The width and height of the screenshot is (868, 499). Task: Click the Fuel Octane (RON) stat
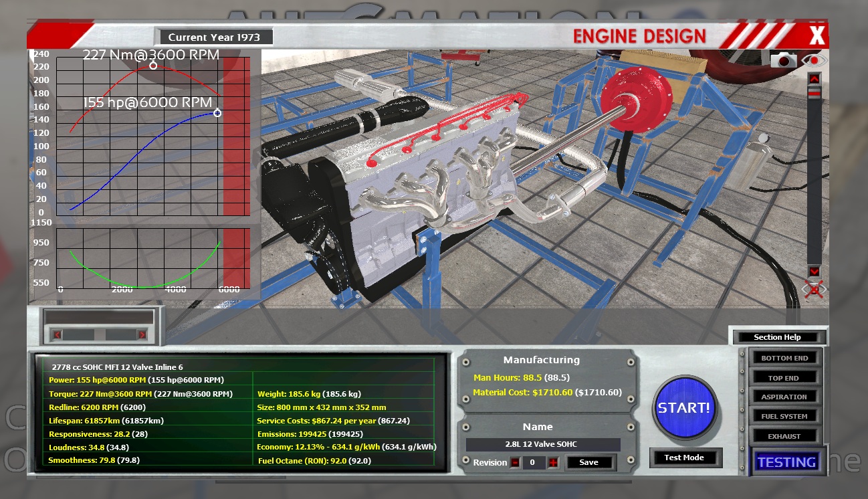314,460
